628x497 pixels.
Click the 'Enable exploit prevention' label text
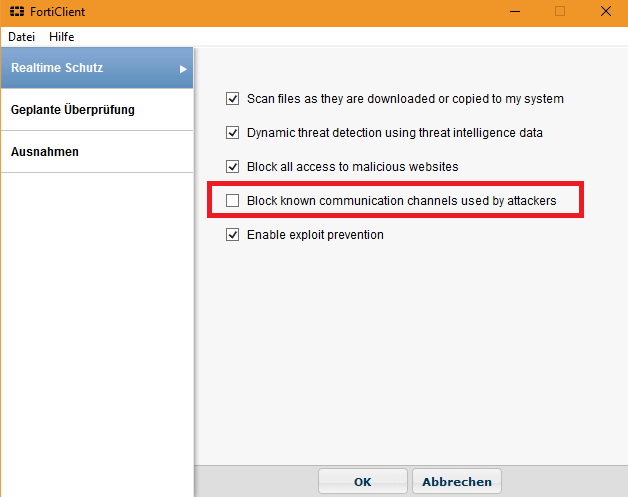point(315,235)
